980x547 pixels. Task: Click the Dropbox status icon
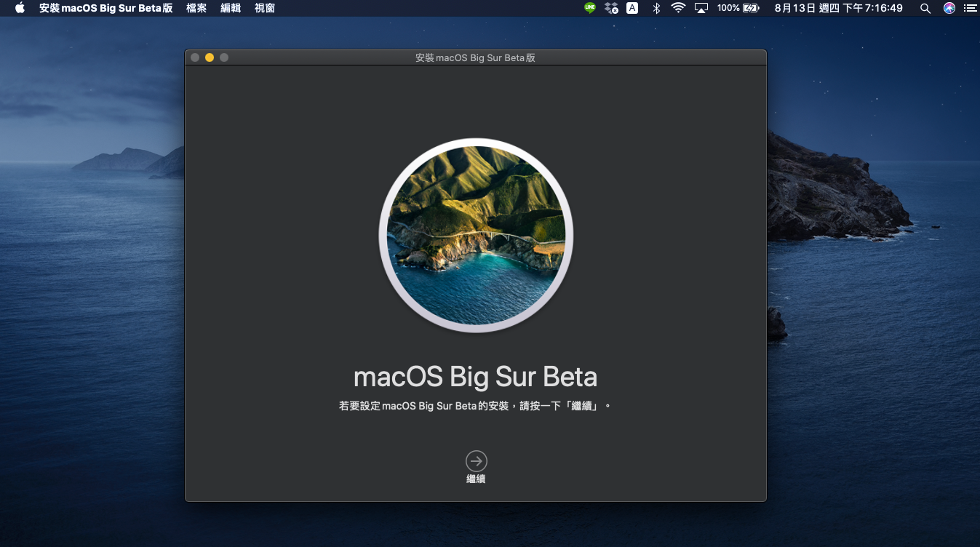tap(611, 8)
